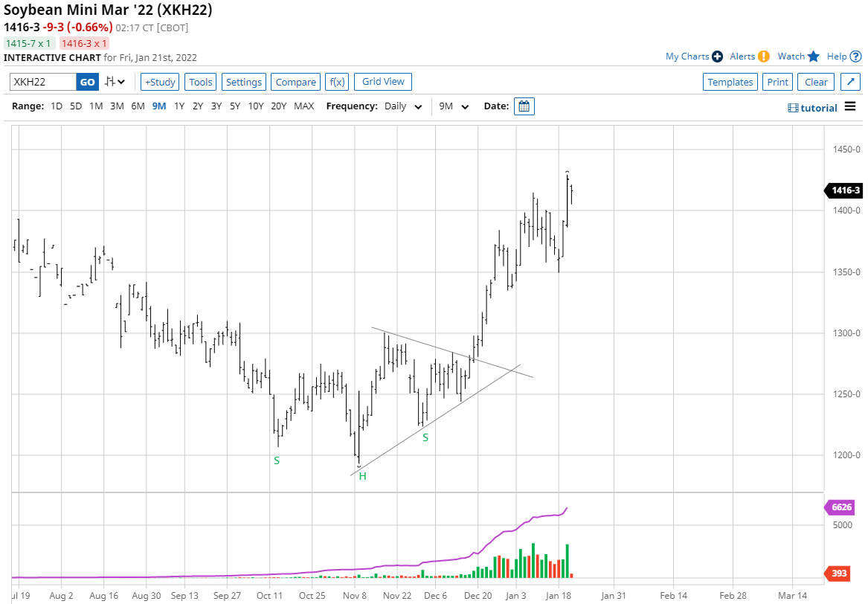Clear the chart drawings
The width and height of the screenshot is (868, 604).
pyautogui.click(x=816, y=82)
